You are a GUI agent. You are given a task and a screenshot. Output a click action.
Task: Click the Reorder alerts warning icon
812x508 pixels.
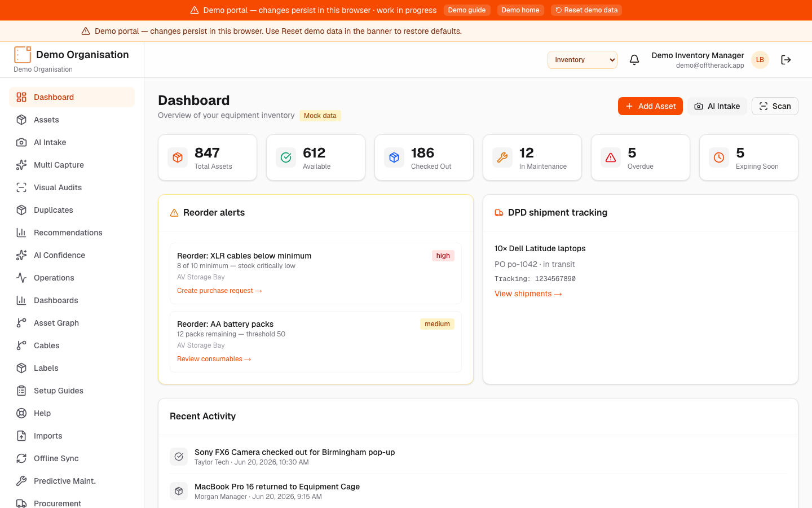pos(174,213)
